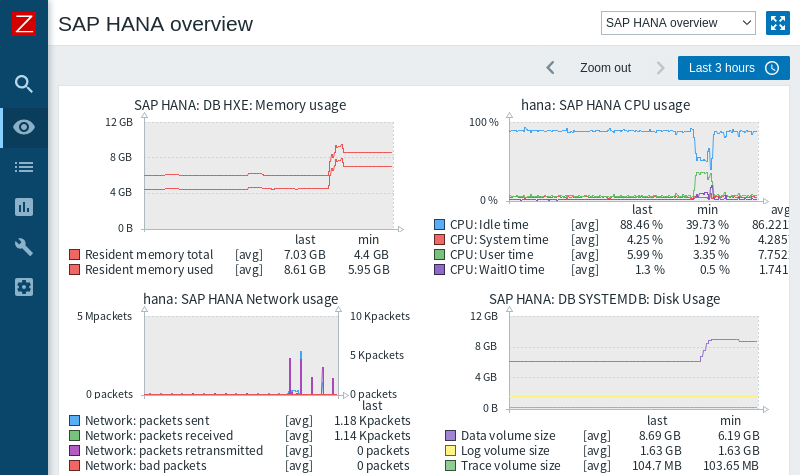Open the Inventory list icon
Screen dimensions: 800x475
click(x=24, y=167)
